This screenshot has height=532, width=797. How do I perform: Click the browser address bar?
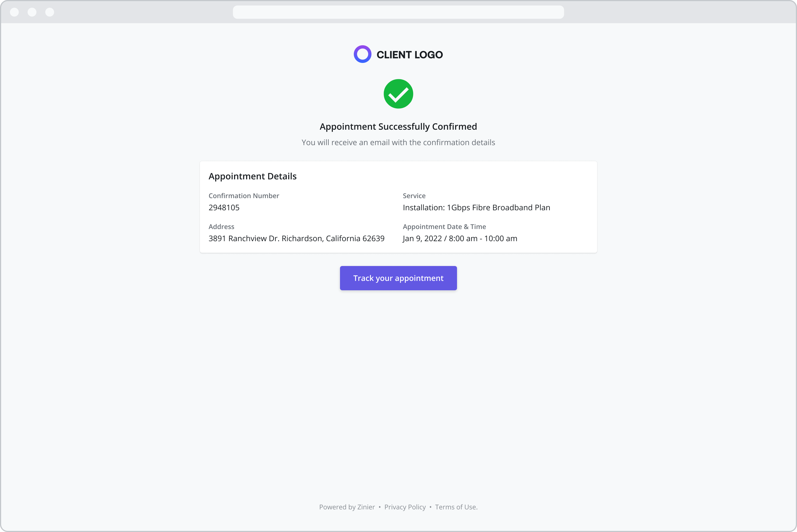[x=398, y=12]
